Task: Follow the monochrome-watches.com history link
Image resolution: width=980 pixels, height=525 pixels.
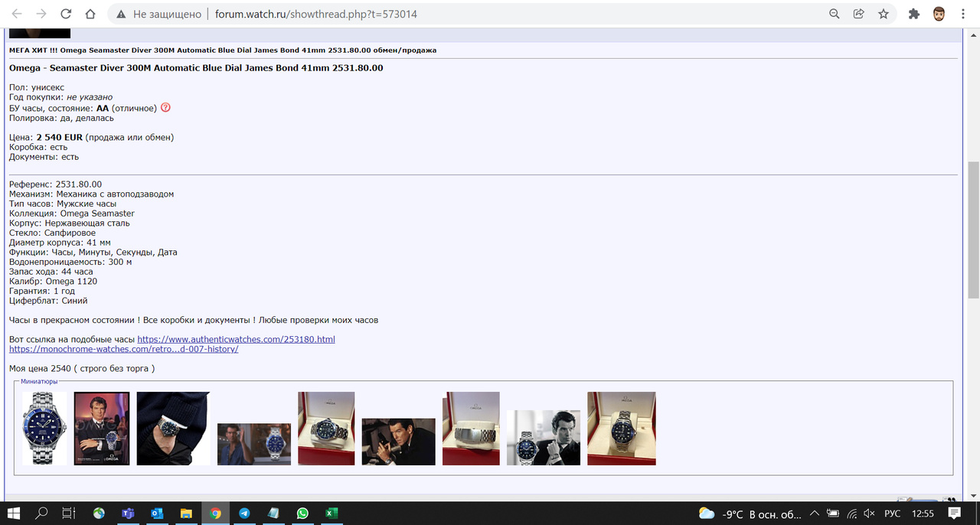Action: pyautogui.click(x=123, y=349)
